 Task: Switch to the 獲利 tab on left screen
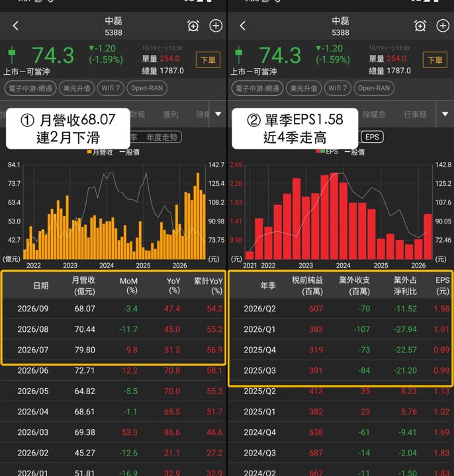pyautogui.click(x=171, y=114)
